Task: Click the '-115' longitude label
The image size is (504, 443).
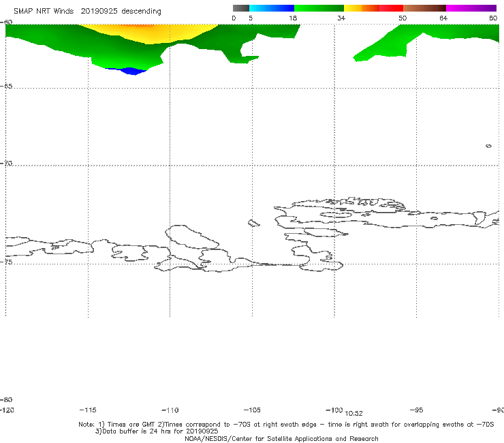Action: coord(88,410)
